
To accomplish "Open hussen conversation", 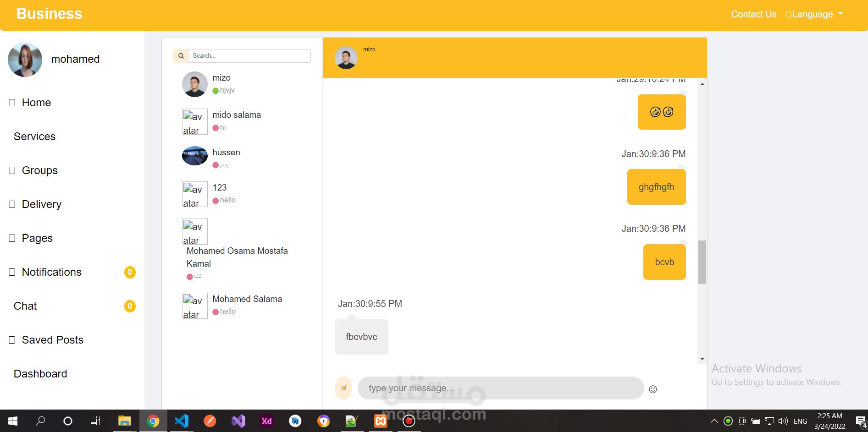I will pyautogui.click(x=242, y=158).
